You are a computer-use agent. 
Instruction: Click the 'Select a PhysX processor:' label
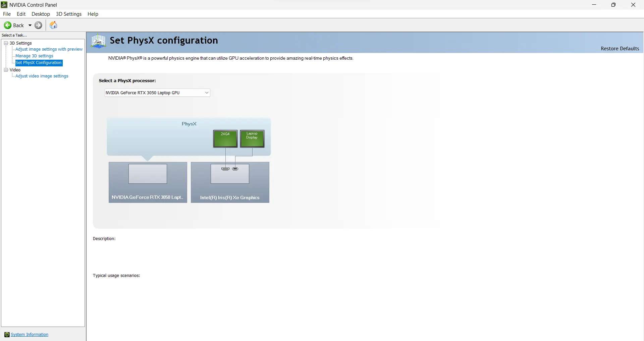(x=127, y=81)
